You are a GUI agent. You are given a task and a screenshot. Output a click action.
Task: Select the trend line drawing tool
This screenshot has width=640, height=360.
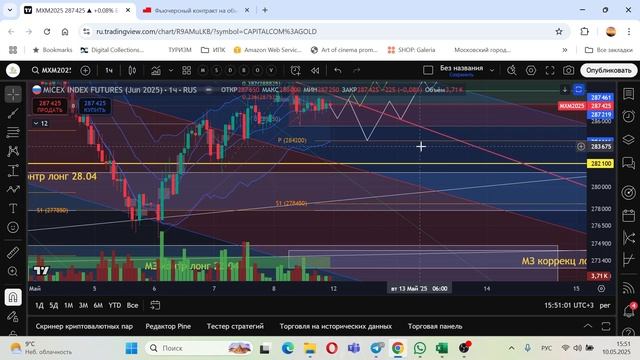(x=13, y=113)
